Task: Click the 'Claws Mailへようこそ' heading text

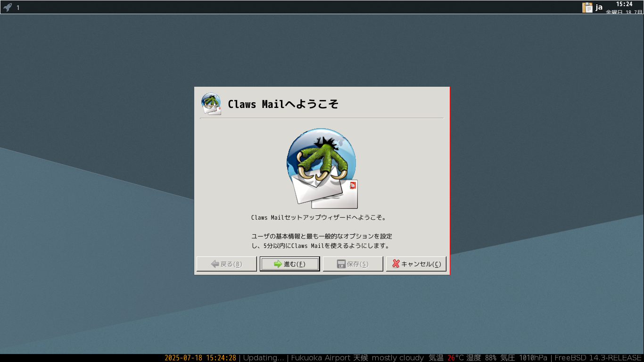Action: [283, 104]
